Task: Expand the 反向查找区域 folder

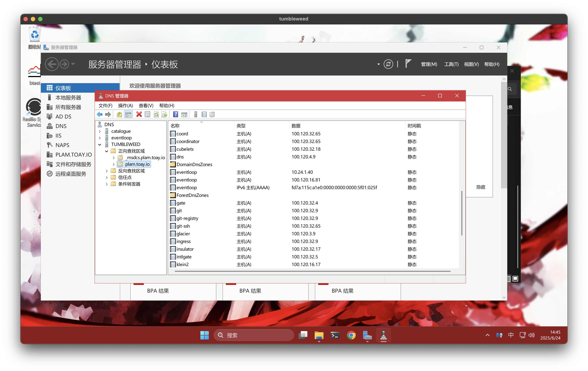Action: 107,171
